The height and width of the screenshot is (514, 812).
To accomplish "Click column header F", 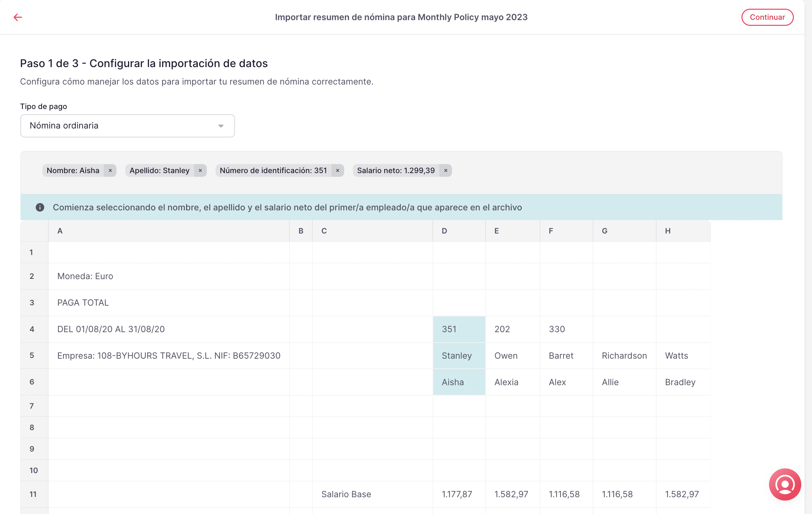I will tap(567, 231).
